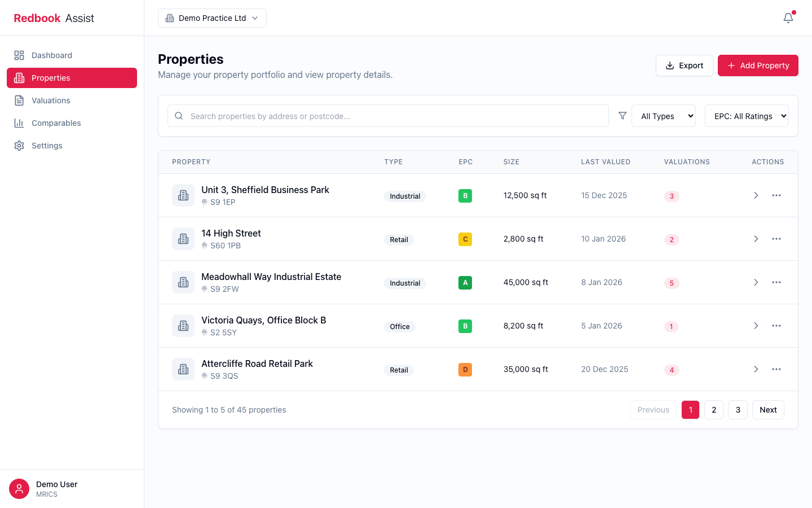The height and width of the screenshot is (508, 812).
Task: Click the filter funnel icon
Action: 623,116
